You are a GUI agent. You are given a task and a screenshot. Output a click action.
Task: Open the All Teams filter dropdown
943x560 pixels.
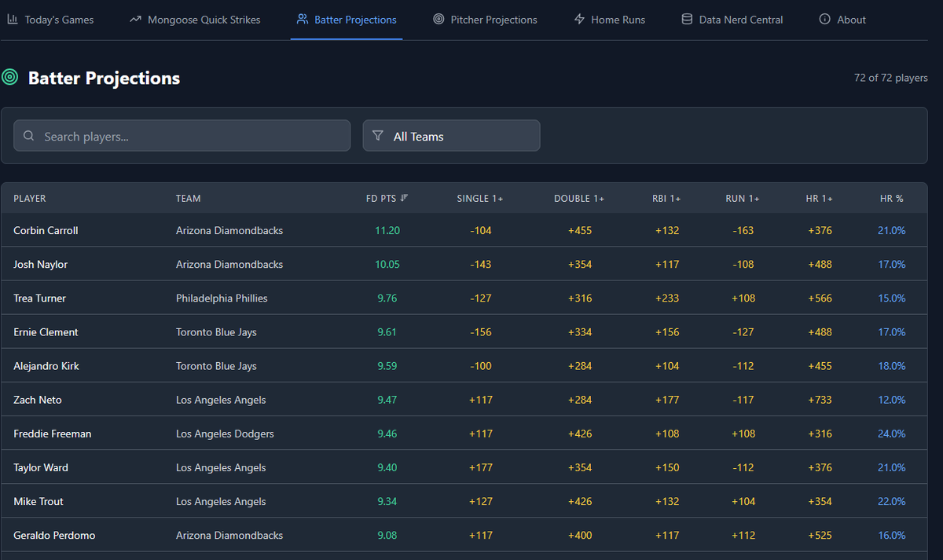click(451, 136)
